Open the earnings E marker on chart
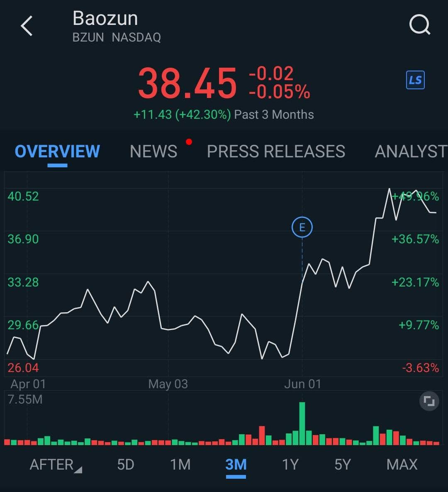 302,227
